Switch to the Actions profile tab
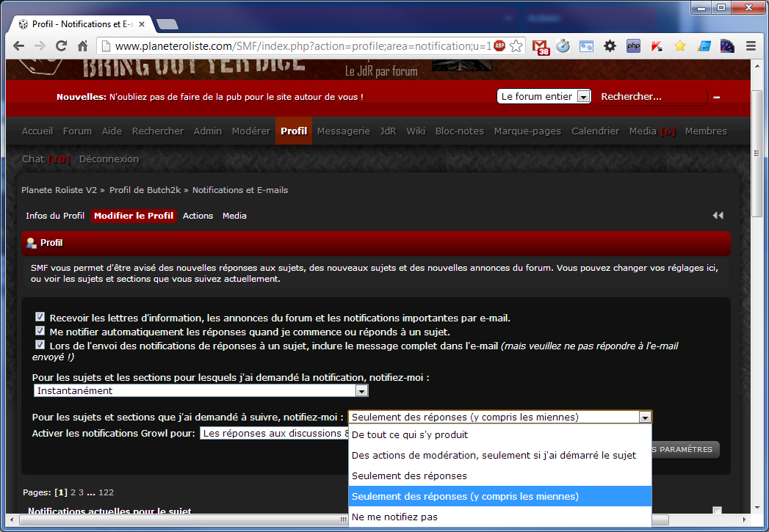 198,216
